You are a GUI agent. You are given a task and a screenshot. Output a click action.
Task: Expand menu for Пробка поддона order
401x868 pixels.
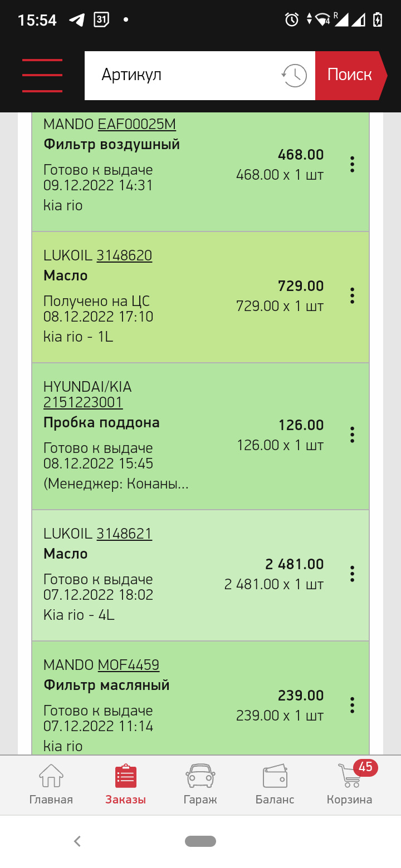pos(352,435)
